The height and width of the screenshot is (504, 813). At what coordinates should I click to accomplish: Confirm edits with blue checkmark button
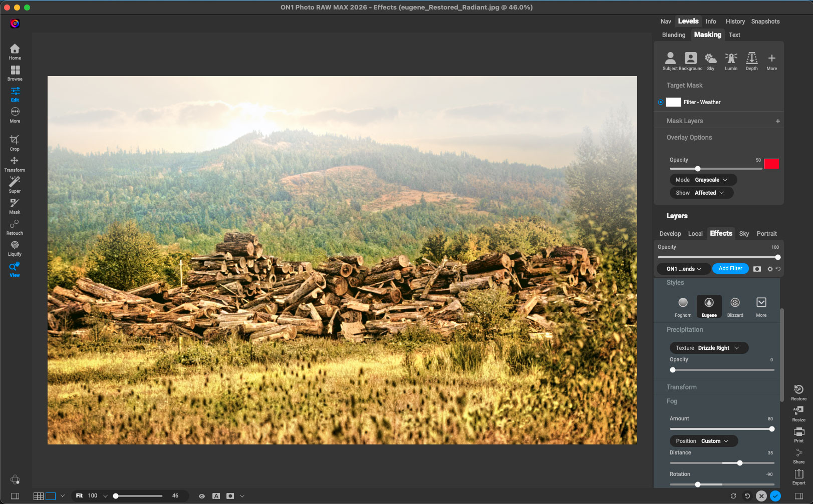coord(775,496)
